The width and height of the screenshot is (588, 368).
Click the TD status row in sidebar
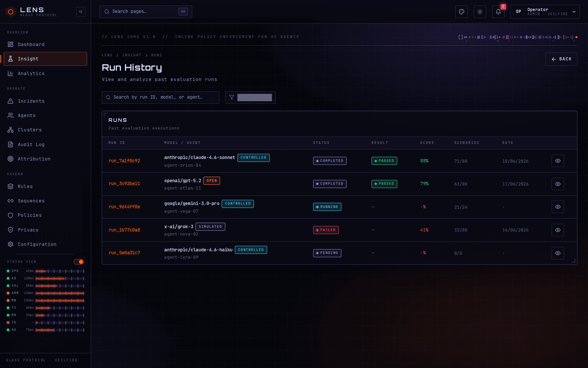click(45, 323)
